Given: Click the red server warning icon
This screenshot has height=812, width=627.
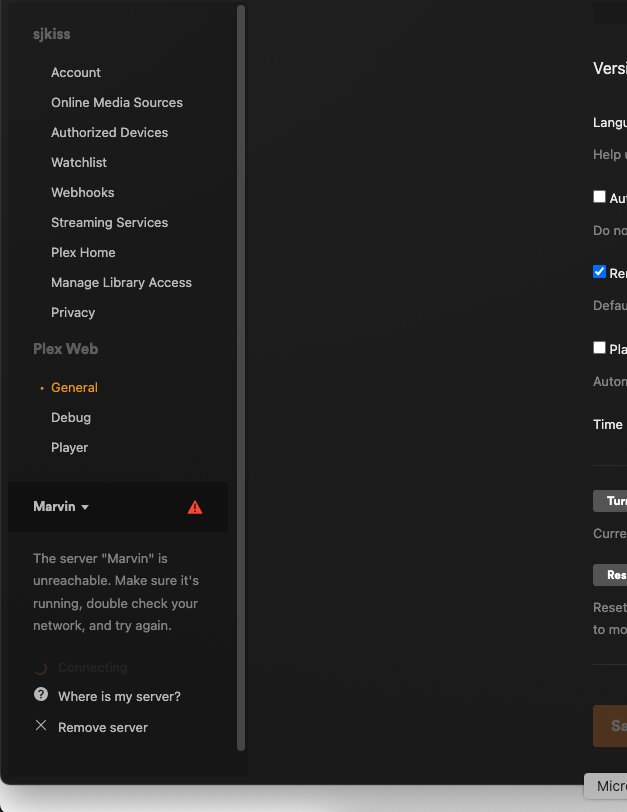Looking at the screenshot, I should [x=195, y=507].
